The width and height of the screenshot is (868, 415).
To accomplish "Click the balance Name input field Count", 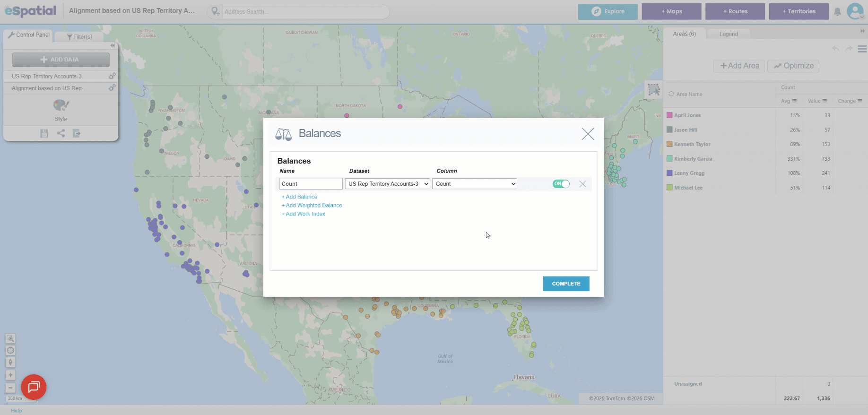I will tap(311, 184).
